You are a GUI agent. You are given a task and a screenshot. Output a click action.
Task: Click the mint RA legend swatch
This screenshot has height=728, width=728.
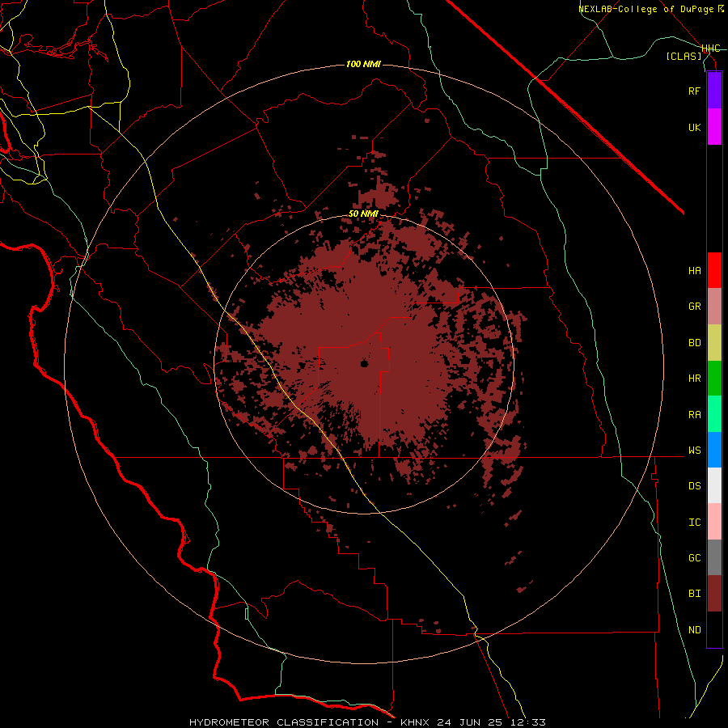[x=714, y=414]
